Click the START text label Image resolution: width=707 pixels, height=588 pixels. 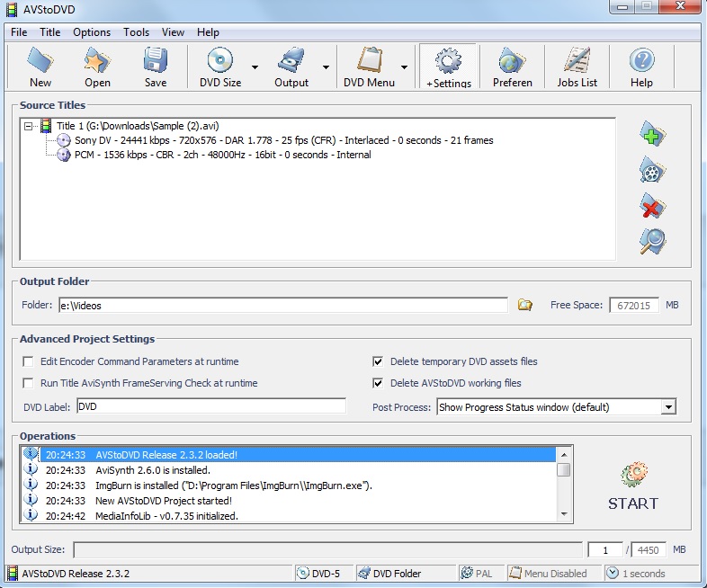[x=633, y=503]
